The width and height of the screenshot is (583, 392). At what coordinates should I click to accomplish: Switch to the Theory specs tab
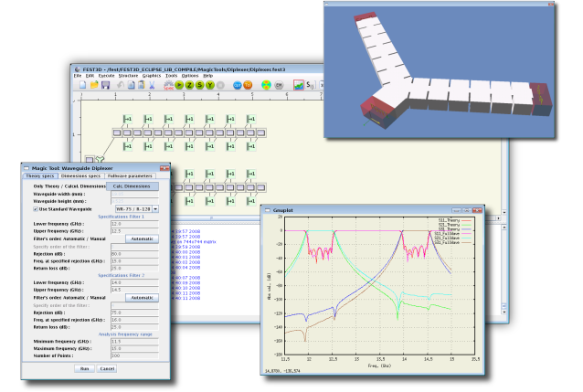(x=40, y=176)
